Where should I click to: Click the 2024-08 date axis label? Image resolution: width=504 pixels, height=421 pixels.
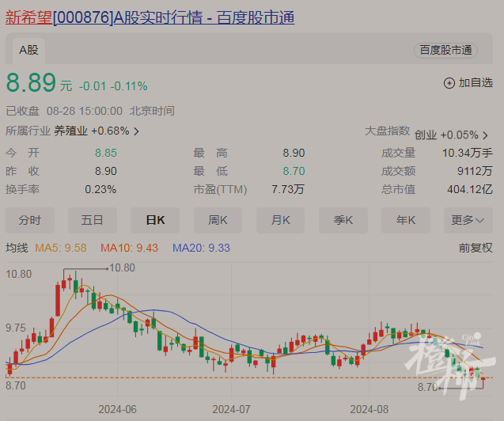tap(369, 410)
